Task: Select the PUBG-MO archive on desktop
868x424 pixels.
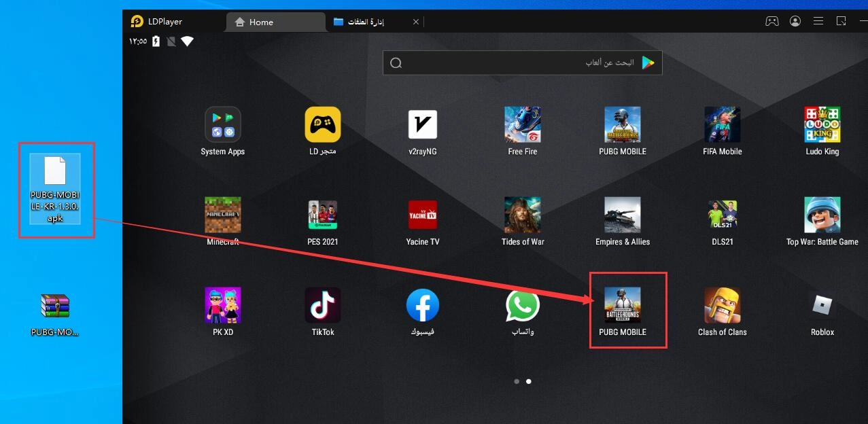Action: click(x=55, y=315)
